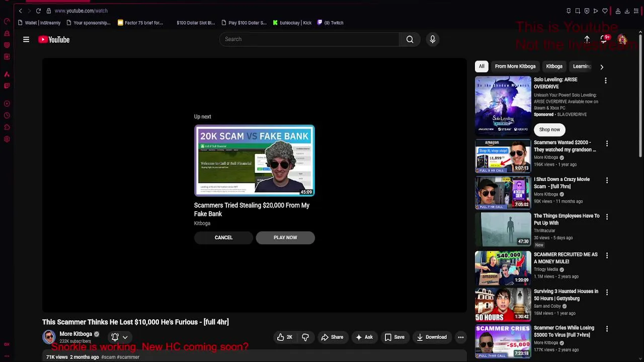Open YouTube notifications bell with 9+ badge

coord(604,39)
